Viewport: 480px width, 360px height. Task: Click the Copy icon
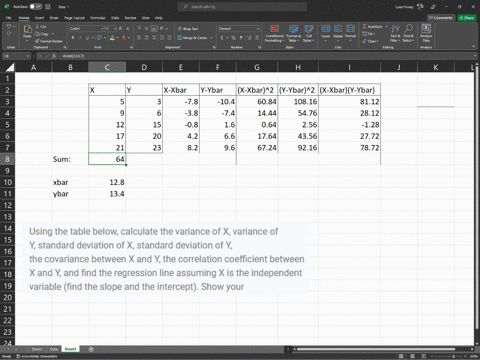tap(37, 34)
